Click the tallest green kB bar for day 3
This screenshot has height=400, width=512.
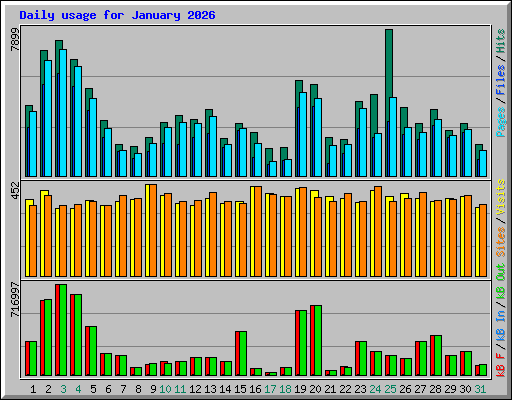tap(63, 330)
